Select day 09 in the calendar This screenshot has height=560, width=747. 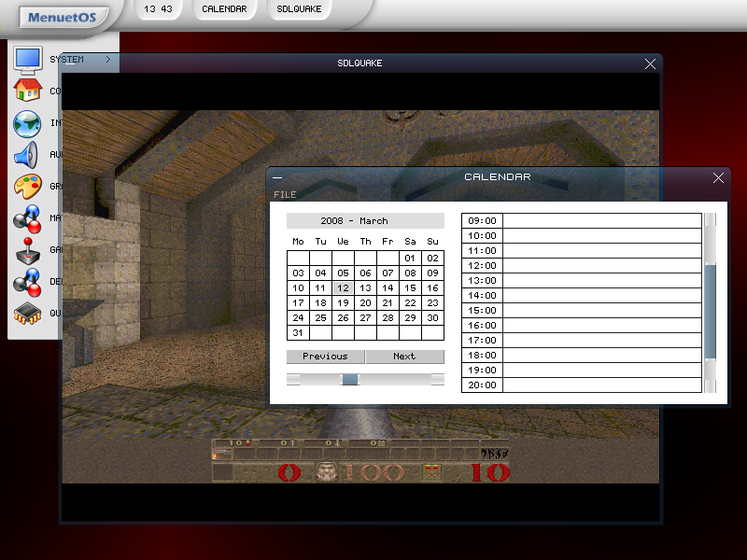pos(432,273)
